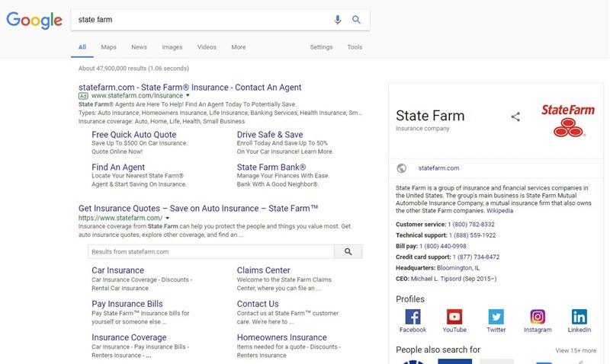Share the State Farm knowledge panel
The height and width of the screenshot is (364, 610).
click(x=515, y=117)
